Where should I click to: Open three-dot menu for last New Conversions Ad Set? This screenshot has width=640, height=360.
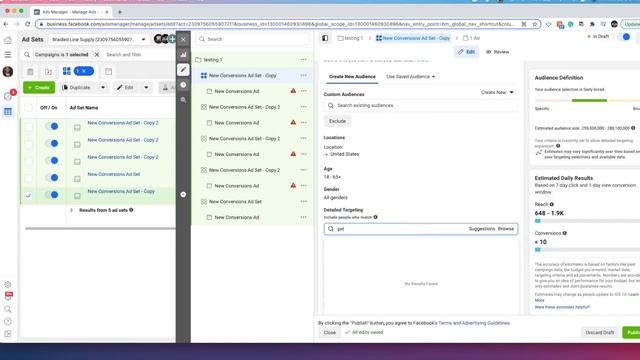303,201
